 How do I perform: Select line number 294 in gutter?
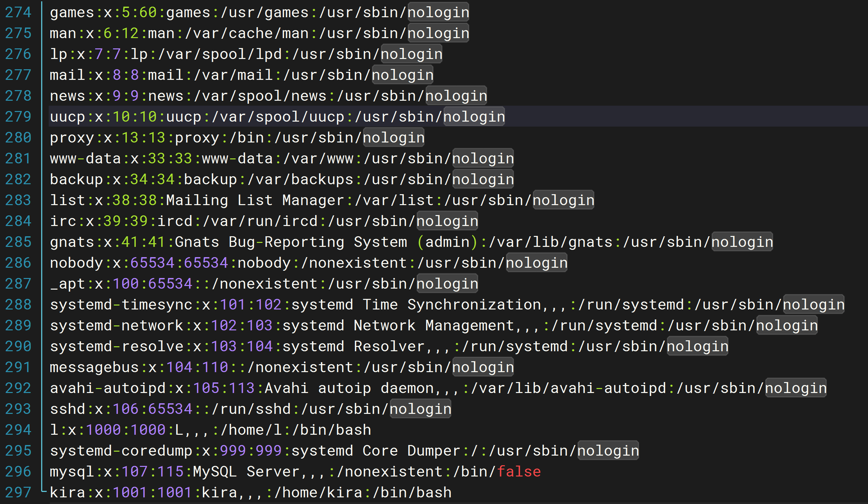18,430
